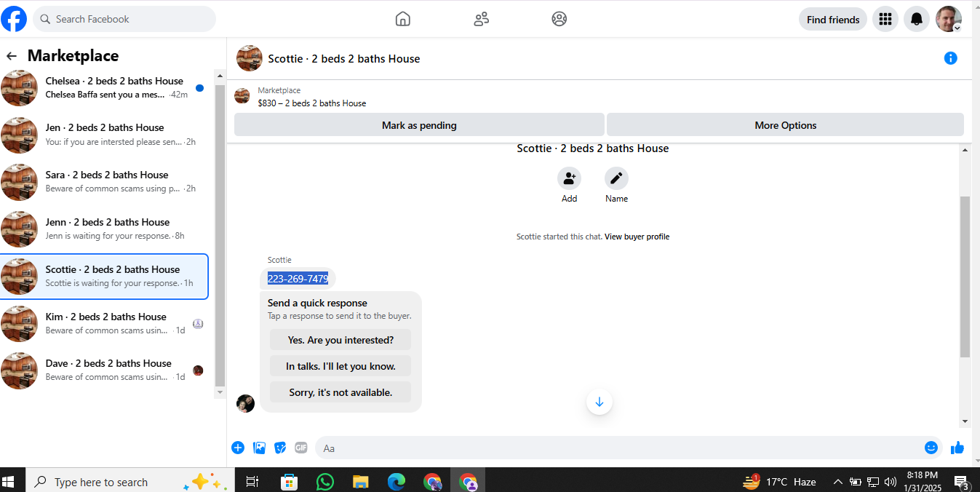Jump to latest message down arrow
Image resolution: width=980 pixels, height=492 pixels.
pyautogui.click(x=599, y=402)
